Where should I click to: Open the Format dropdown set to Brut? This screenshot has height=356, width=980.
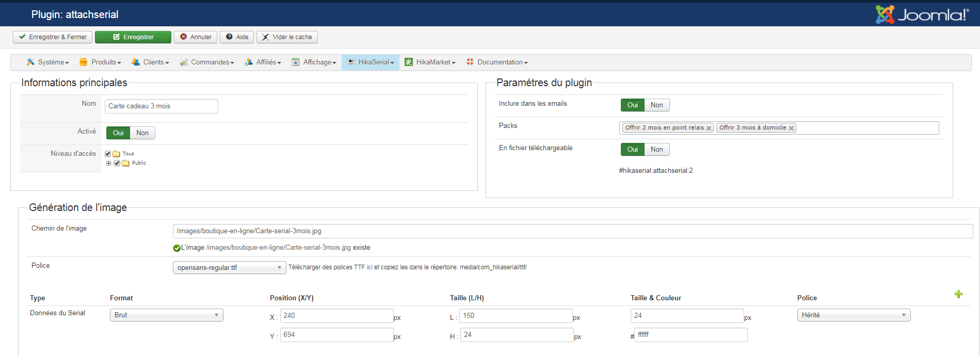tap(166, 315)
